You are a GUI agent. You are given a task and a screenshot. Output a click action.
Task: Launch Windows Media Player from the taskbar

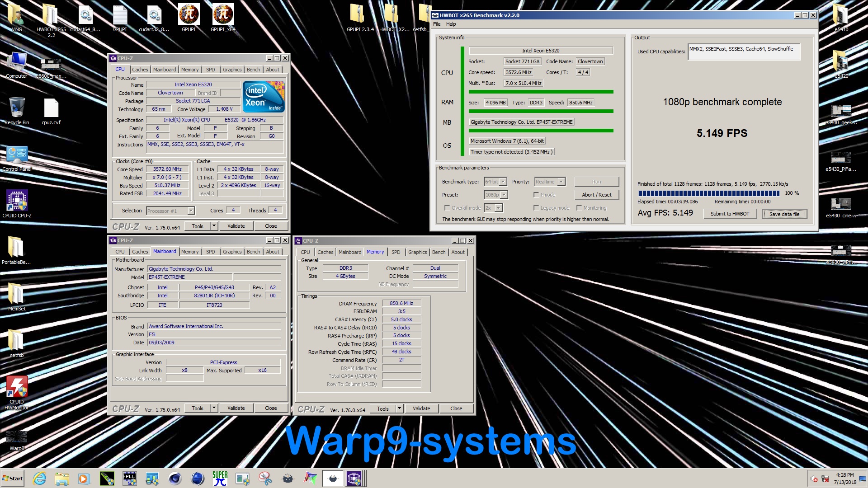[x=84, y=479]
